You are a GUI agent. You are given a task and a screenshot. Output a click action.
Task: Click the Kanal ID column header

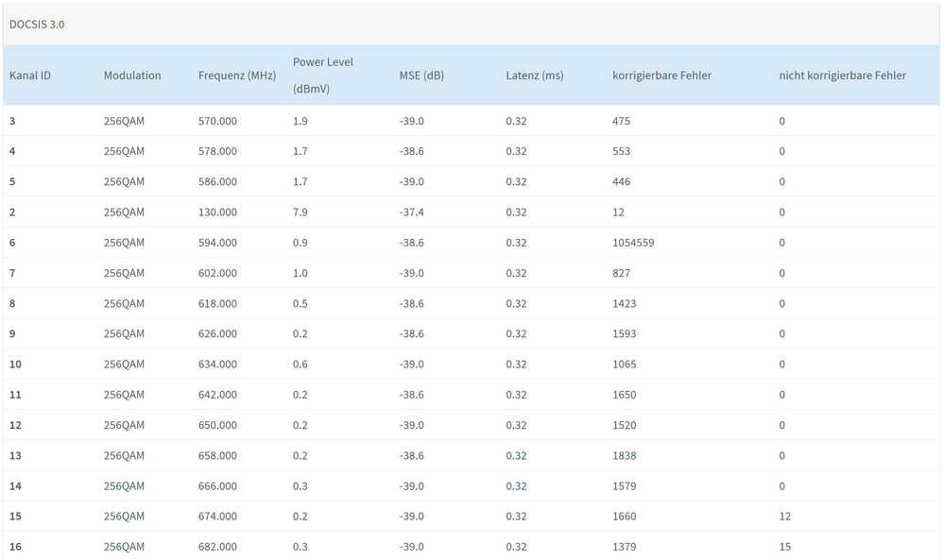pos(30,76)
